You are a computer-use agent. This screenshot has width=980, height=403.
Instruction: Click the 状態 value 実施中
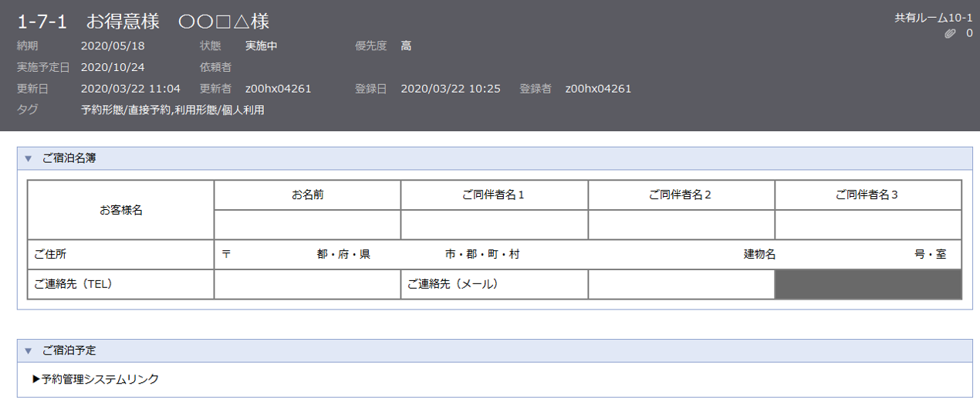click(261, 46)
